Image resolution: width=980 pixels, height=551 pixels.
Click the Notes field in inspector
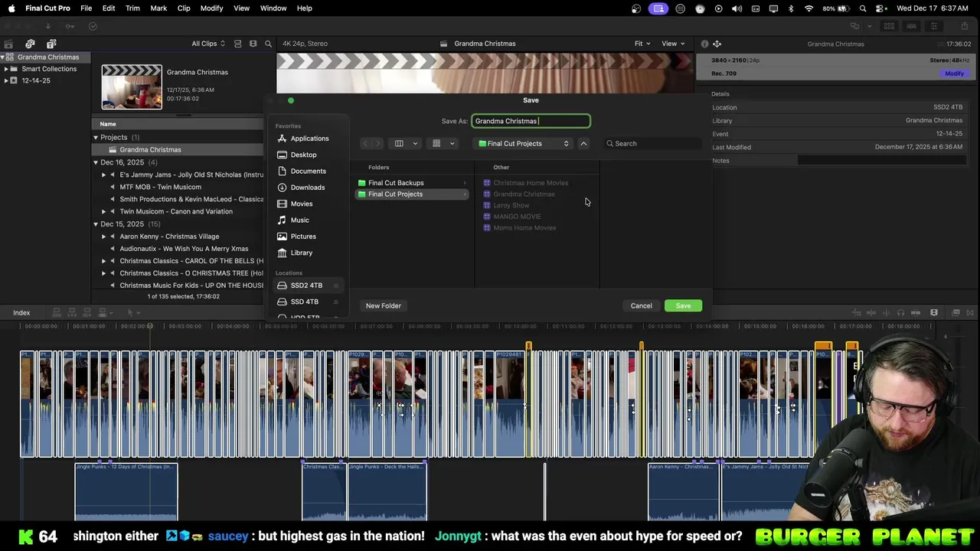click(881, 161)
